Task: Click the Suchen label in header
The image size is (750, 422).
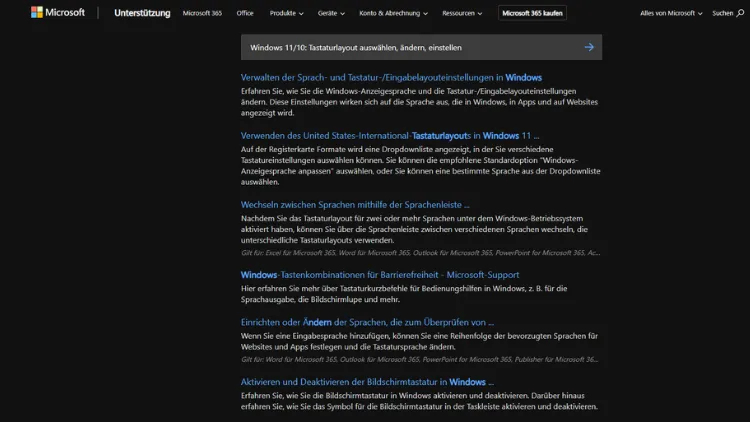Action: (x=722, y=13)
